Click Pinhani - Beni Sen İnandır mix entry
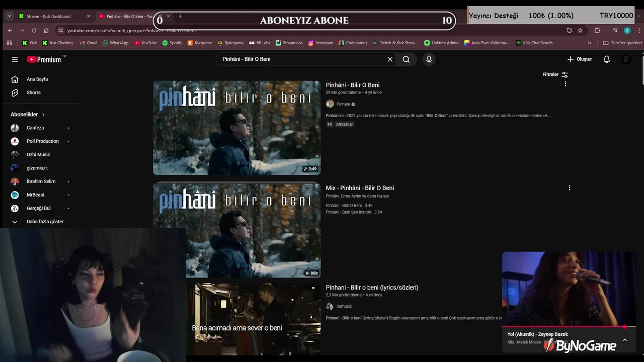This screenshot has height=362, width=644. pyautogui.click(x=354, y=212)
